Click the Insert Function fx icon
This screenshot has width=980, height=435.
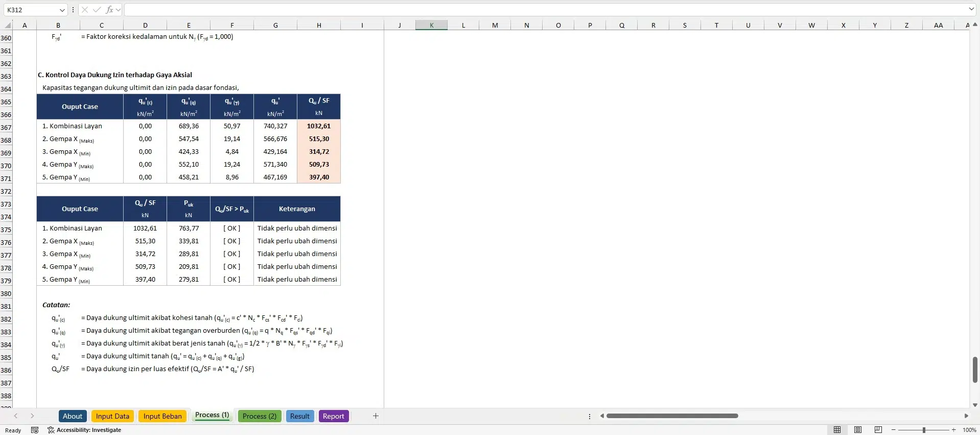pos(109,10)
